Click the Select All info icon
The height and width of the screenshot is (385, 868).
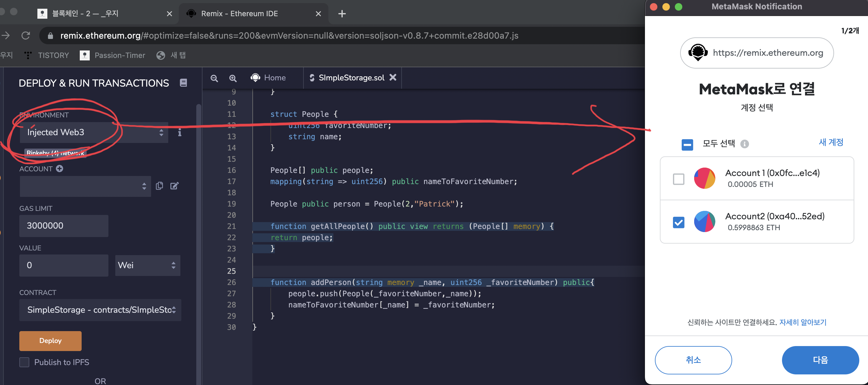click(x=744, y=144)
